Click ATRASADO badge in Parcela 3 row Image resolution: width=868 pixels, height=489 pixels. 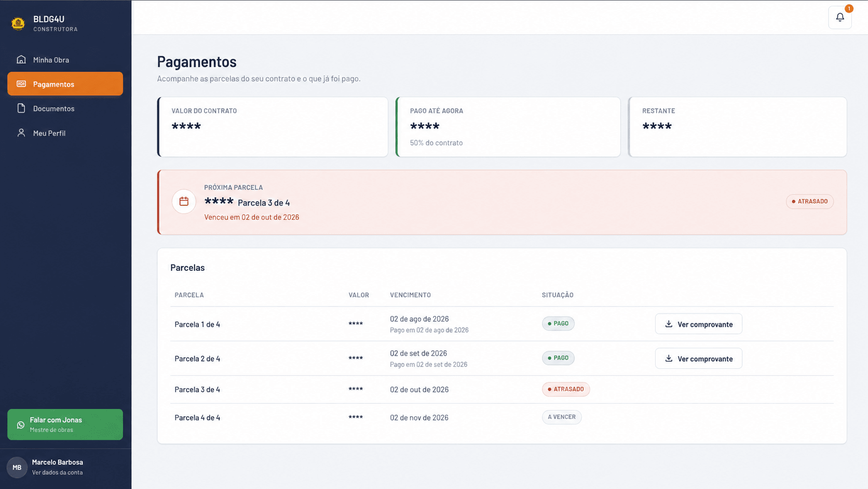[x=566, y=389]
